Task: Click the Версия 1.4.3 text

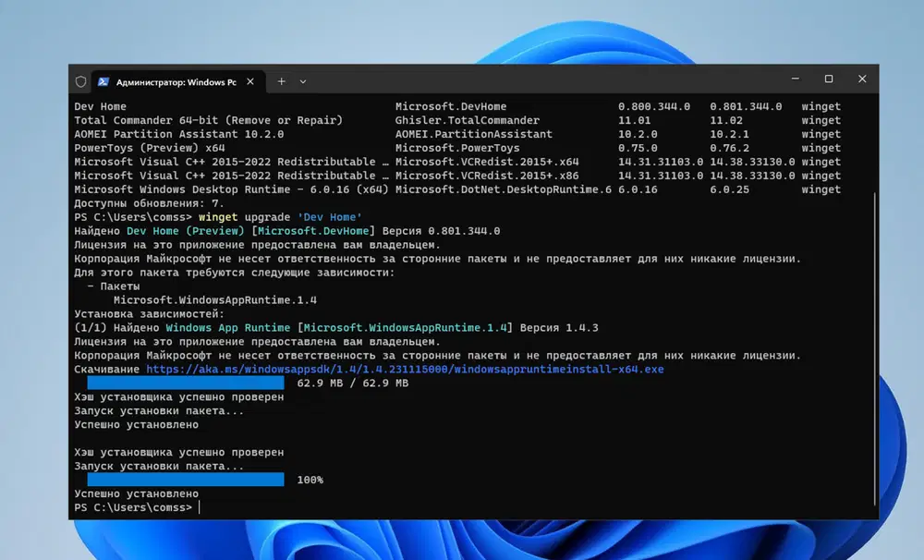Action: (x=559, y=328)
